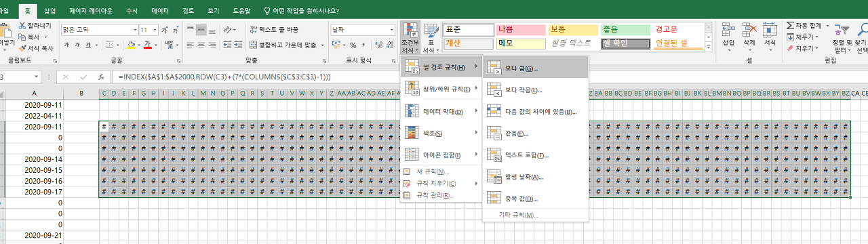Choose 텍스트 포함(T)... rule
Image resolution: width=868 pixels, height=244 pixels.
tap(535, 155)
